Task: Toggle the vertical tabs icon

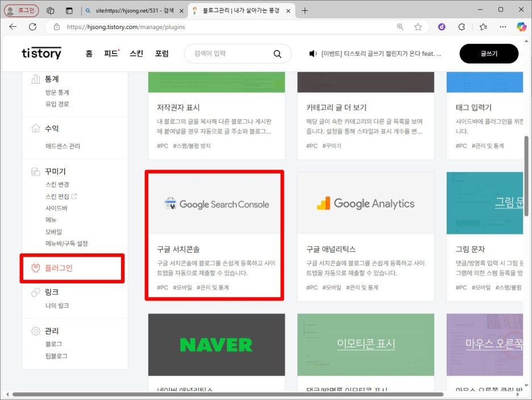Action: [x=69, y=10]
